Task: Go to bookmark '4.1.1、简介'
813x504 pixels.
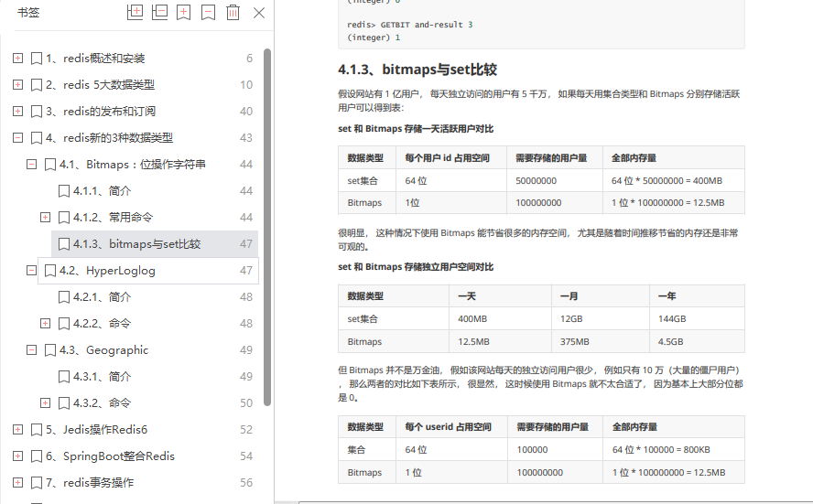Action: (x=103, y=191)
